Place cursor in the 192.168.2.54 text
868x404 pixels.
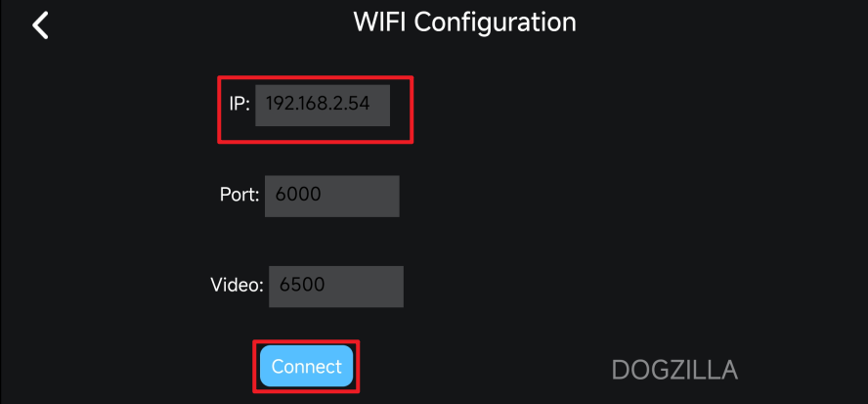click(318, 104)
